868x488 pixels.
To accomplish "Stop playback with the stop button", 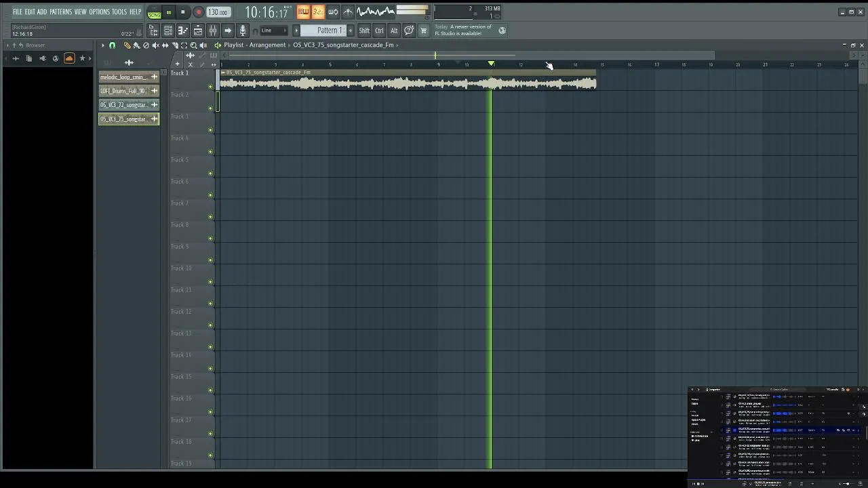I will [x=182, y=12].
